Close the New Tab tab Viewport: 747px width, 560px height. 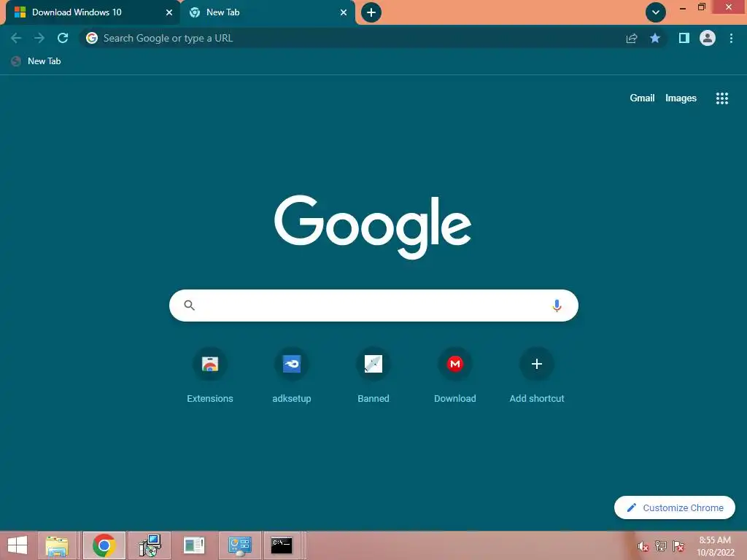tap(344, 12)
